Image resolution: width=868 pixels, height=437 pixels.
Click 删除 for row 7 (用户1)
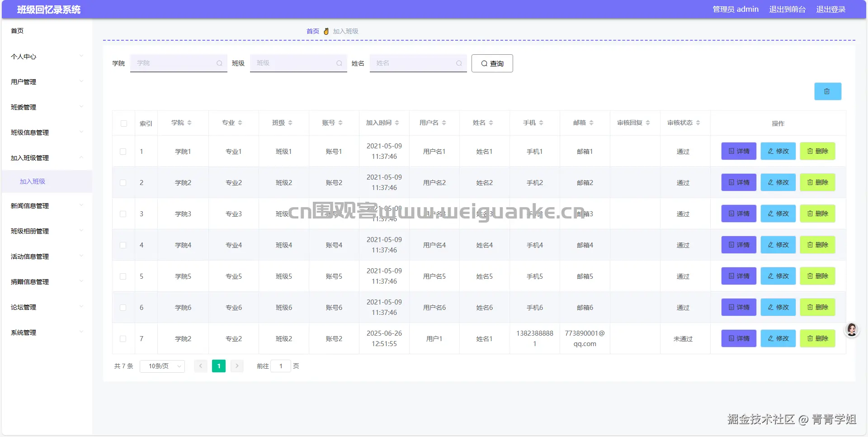(x=817, y=338)
